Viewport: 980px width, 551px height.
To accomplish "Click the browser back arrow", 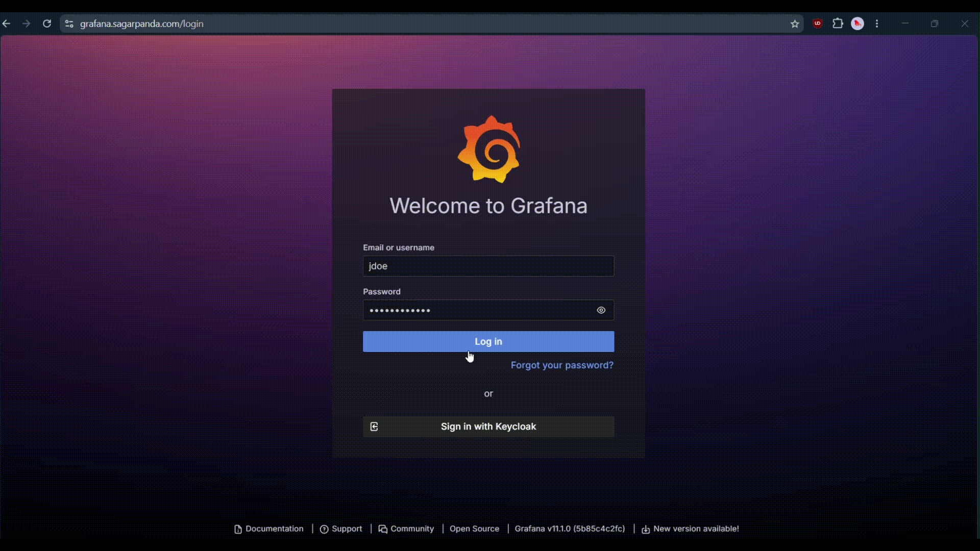I will point(6,23).
